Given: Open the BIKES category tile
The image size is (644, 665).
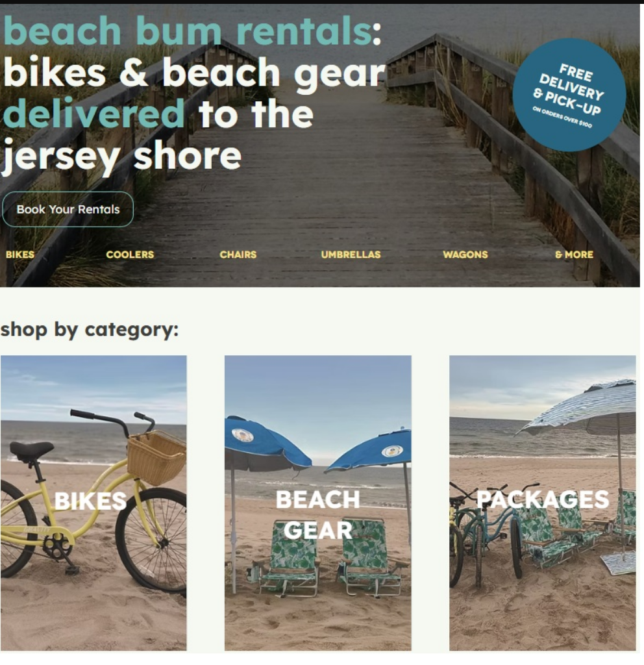Looking at the screenshot, I should pos(93,503).
